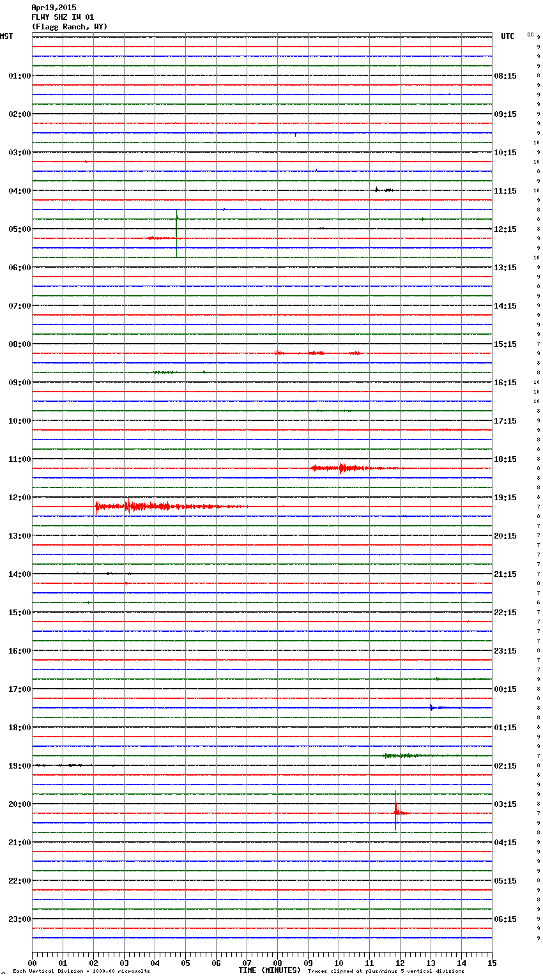The image size is (543, 980).
Task: Click minute tick label 03 on the x-axis
Action: [x=124, y=963]
